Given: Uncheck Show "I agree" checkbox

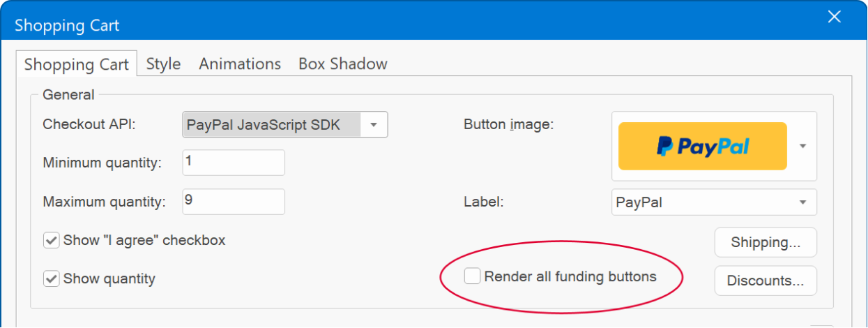Looking at the screenshot, I should pos(51,240).
